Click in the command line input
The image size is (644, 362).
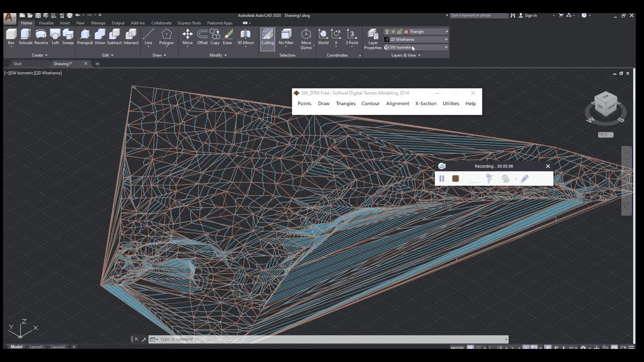point(332,339)
